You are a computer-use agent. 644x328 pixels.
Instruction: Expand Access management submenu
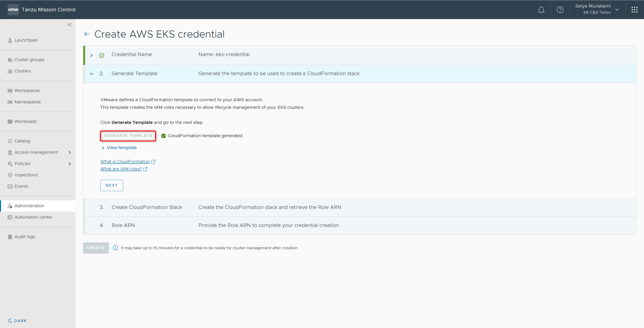tap(70, 152)
